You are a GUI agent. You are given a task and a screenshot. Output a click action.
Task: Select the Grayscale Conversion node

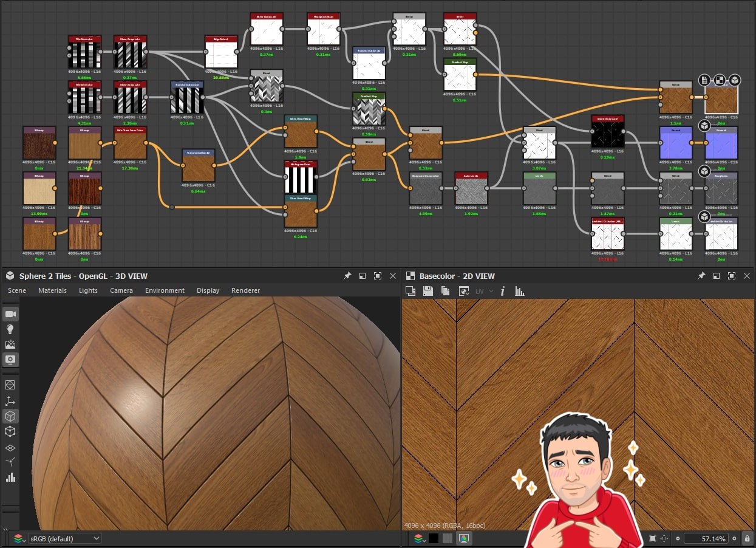[x=426, y=188]
